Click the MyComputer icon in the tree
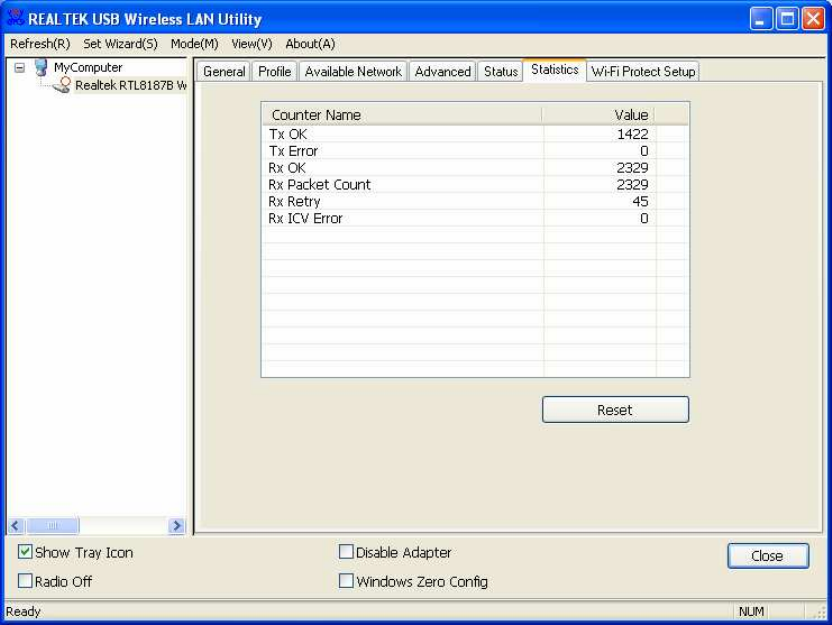 [x=41, y=67]
